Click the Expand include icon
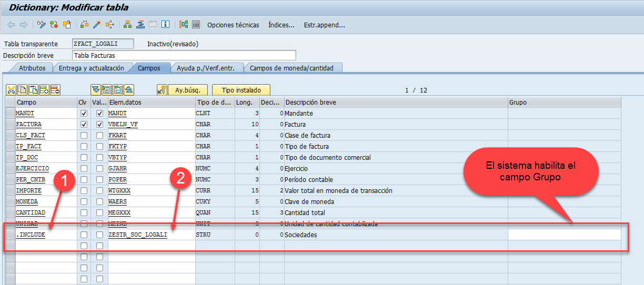Image resolution: width=644 pixels, height=285 pixels. [x=107, y=90]
